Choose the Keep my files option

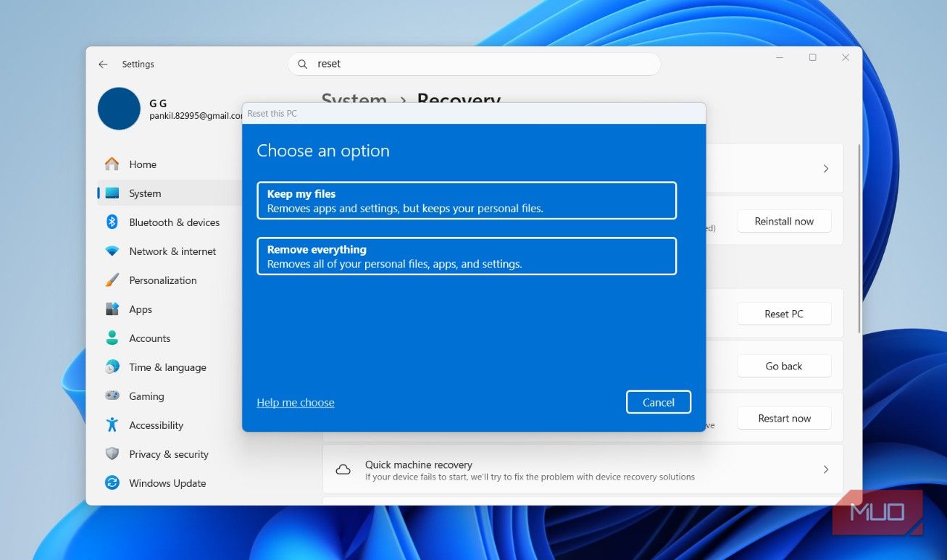click(467, 201)
